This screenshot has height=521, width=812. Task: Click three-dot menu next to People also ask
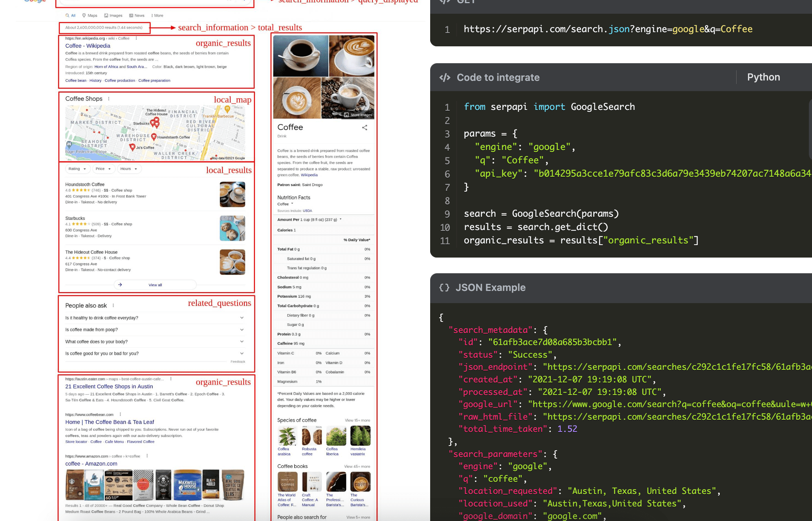[113, 305]
